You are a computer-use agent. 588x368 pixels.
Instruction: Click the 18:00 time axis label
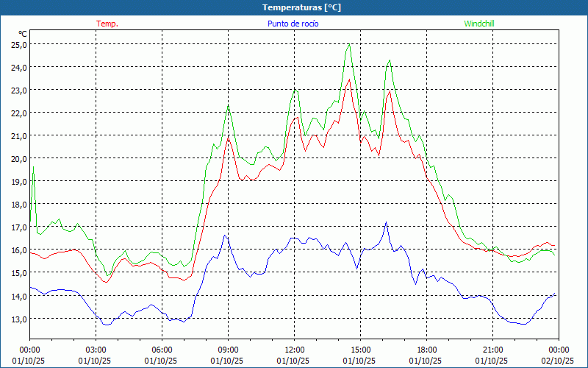pos(427,350)
